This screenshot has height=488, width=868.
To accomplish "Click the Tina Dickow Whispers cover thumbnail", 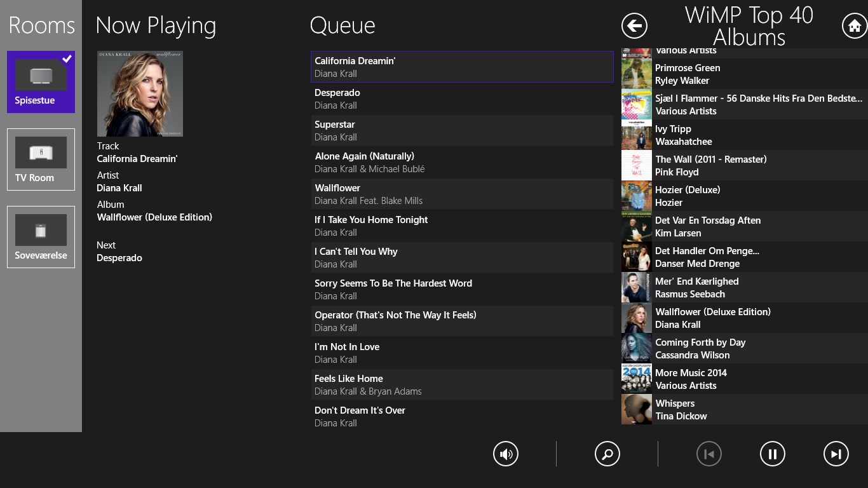I will (637, 409).
